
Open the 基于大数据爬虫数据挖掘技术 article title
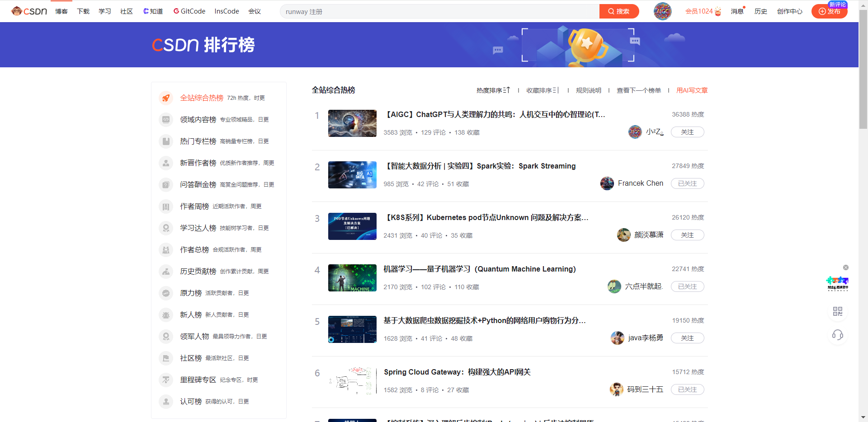[485, 320]
